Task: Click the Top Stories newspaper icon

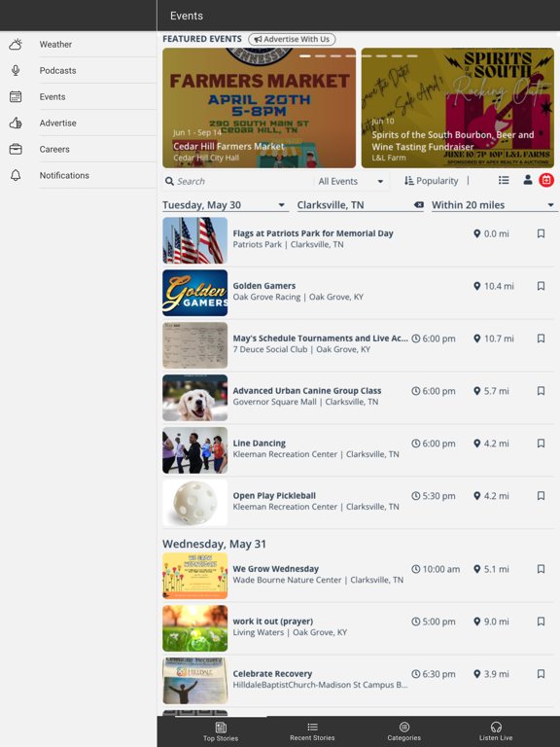Action: [x=221, y=727]
